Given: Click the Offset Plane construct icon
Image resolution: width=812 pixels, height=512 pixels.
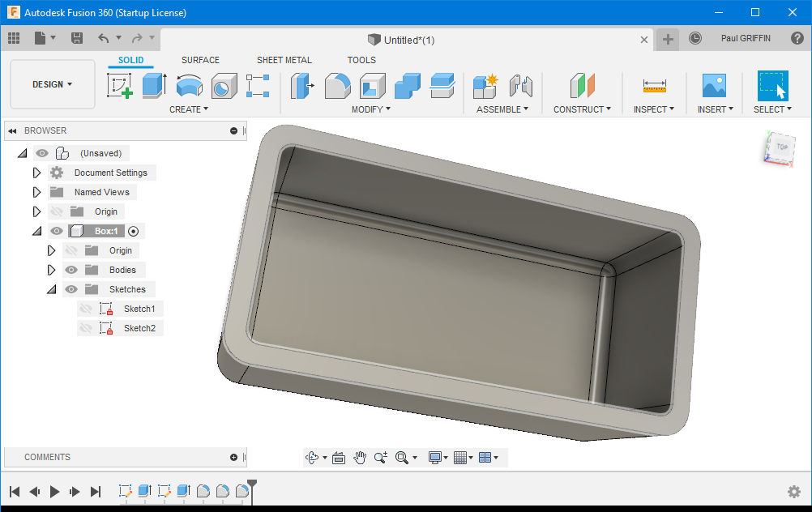Looking at the screenshot, I should tap(583, 85).
